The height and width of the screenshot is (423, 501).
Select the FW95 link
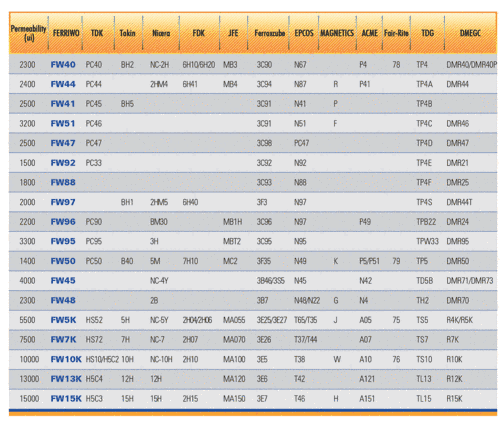coord(63,241)
